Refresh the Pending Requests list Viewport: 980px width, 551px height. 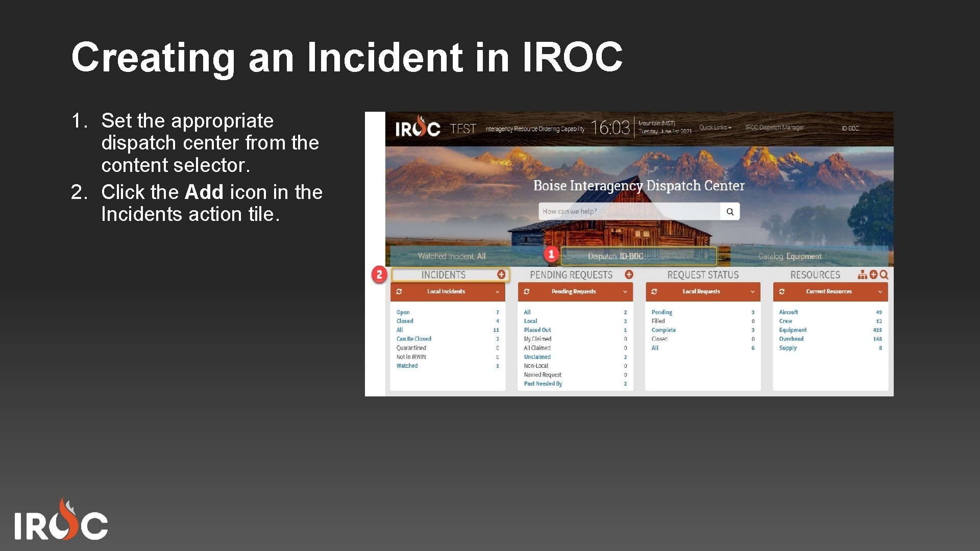tap(526, 292)
